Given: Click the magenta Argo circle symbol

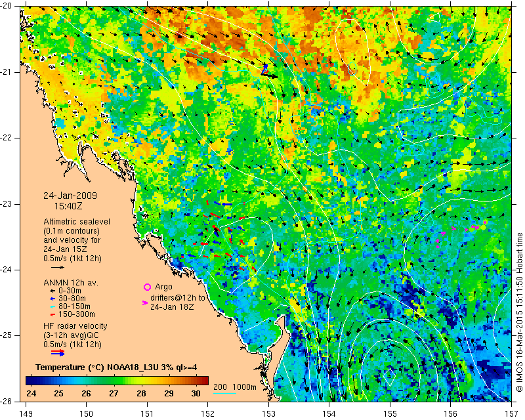Looking at the screenshot, I should point(147,287).
